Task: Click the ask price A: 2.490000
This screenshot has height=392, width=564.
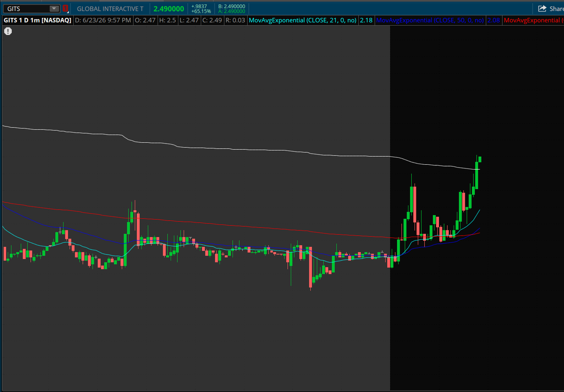Action: pyautogui.click(x=232, y=11)
